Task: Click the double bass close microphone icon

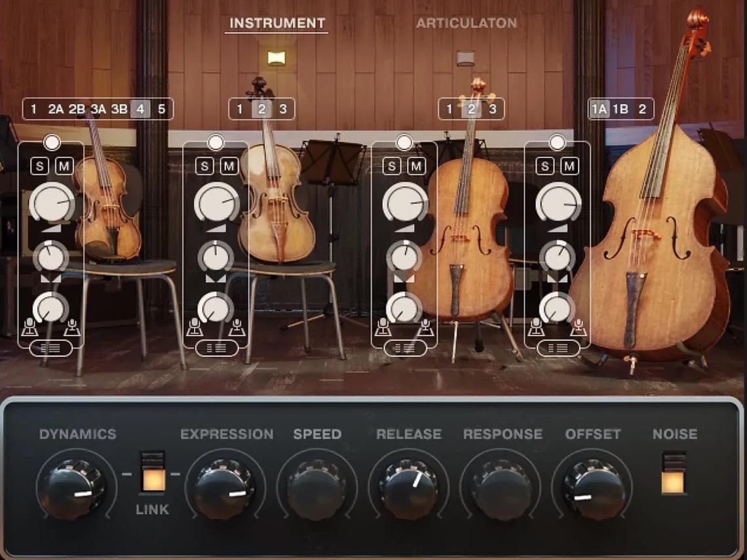Action: coord(536,327)
